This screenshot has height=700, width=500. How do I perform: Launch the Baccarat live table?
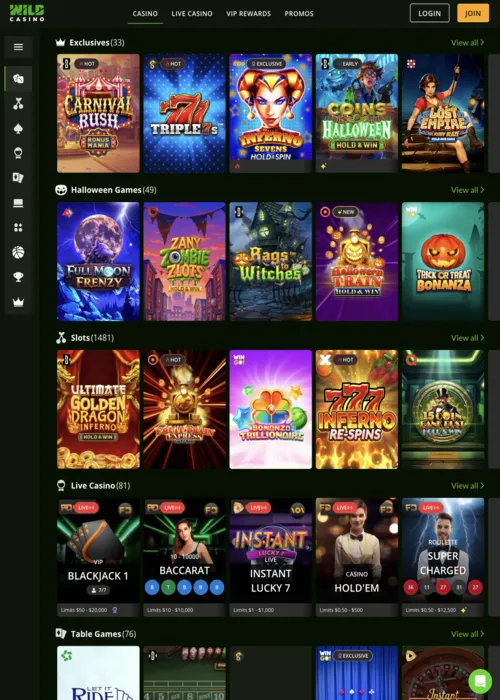(184, 557)
